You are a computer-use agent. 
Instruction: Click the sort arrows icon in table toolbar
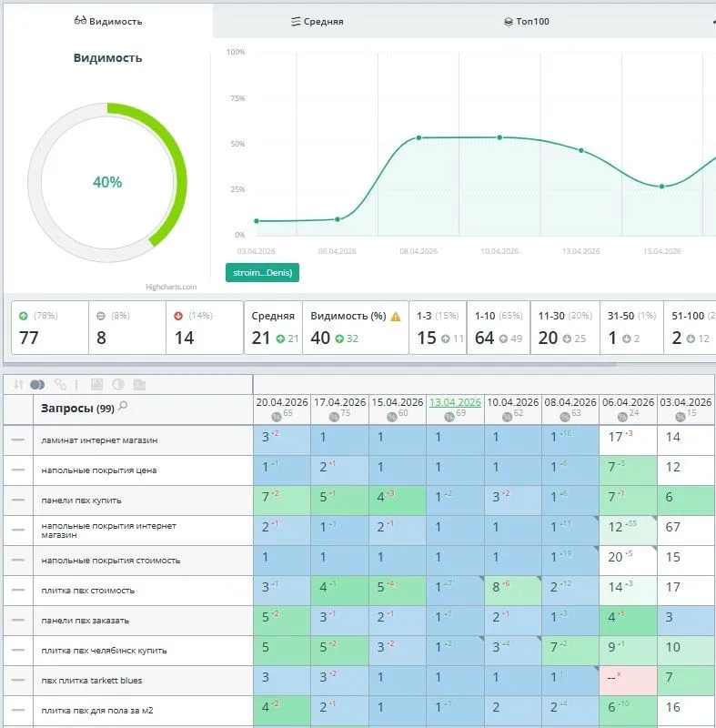click(x=17, y=384)
